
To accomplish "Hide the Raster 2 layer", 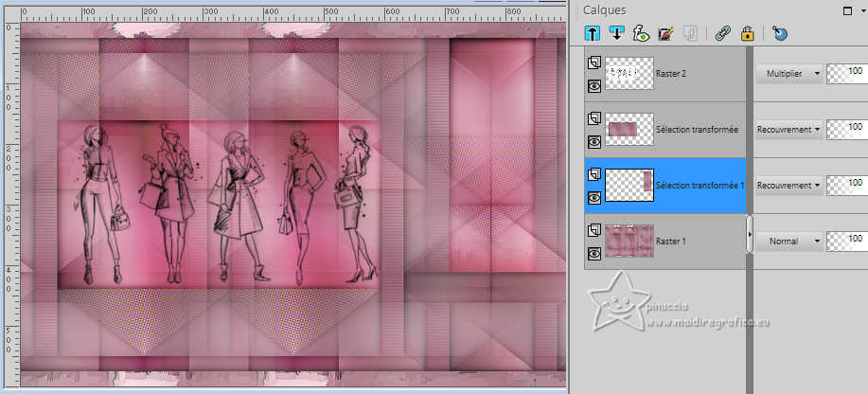I will click(x=594, y=86).
